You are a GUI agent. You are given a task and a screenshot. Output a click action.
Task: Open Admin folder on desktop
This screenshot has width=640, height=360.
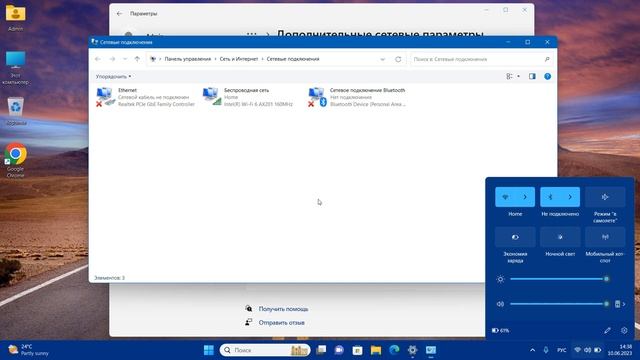pyautogui.click(x=16, y=18)
